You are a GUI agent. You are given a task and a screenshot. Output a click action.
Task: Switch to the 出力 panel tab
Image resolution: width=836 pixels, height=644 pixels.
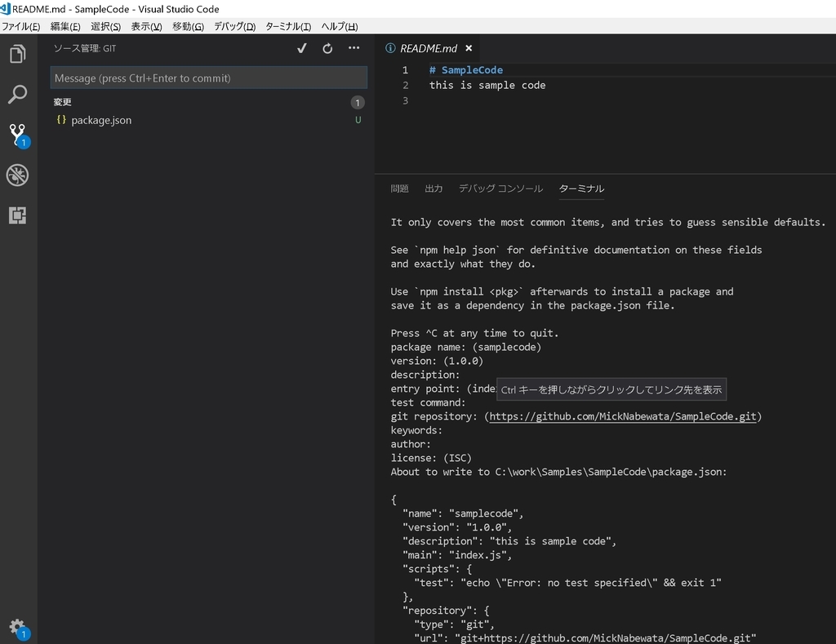[x=434, y=189]
